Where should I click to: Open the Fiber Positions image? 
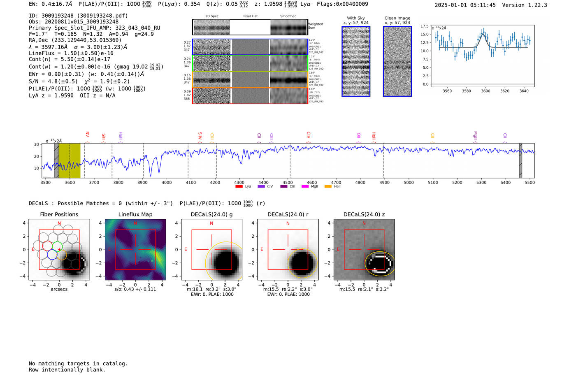click(x=59, y=250)
